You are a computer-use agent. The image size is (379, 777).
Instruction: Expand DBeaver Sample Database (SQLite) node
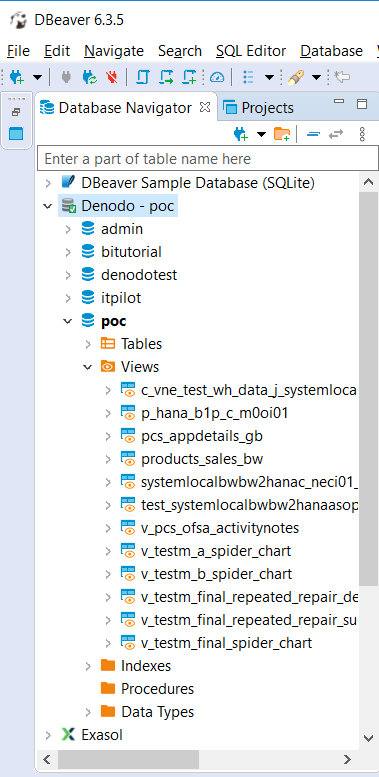(x=48, y=183)
